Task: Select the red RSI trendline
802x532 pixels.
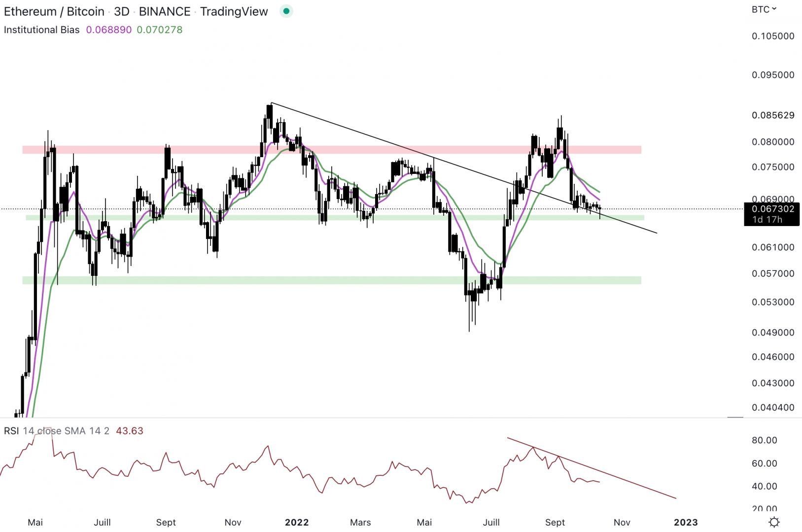Action: point(592,468)
